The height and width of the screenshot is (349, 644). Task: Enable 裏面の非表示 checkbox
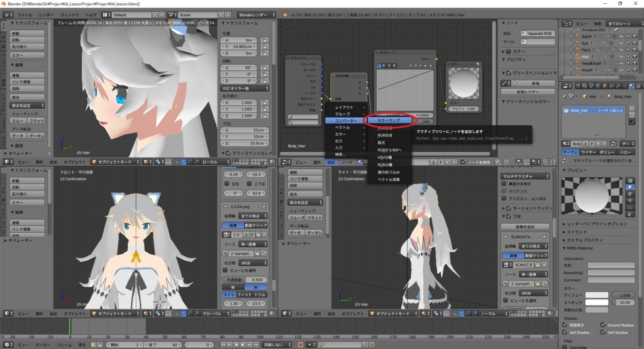tap(504, 184)
